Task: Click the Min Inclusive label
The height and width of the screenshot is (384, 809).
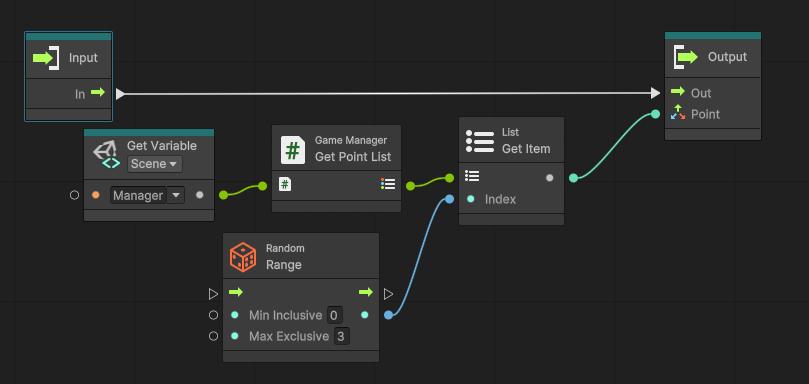Action: (x=285, y=315)
